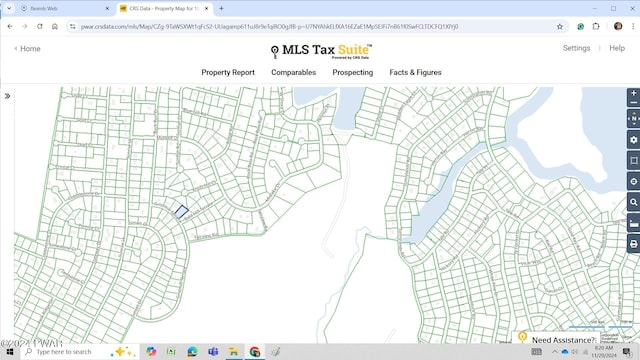The width and height of the screenshot is (640, 360).
Task: Open the measure ruler tool on map
Action: click(633, 223)
